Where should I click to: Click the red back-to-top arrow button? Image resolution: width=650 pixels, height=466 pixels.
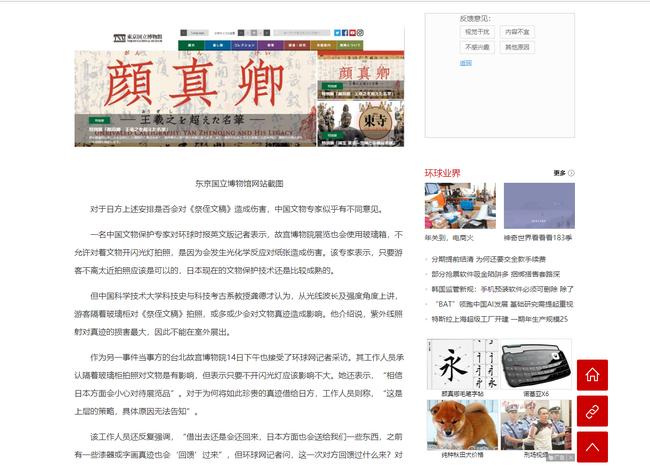click(592, 446)
